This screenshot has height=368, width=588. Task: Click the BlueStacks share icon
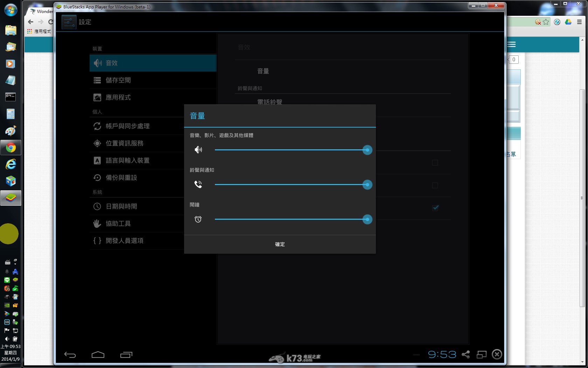[x=466, y=354]
